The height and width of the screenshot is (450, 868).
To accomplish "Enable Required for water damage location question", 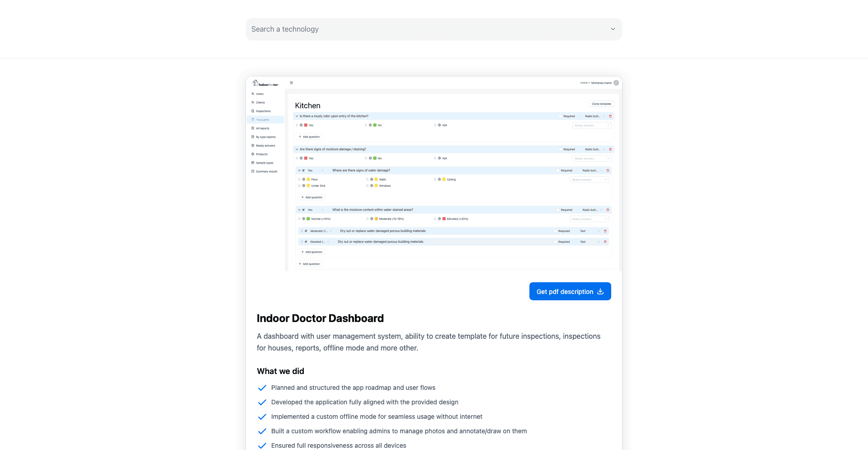I will pos(558,171).
